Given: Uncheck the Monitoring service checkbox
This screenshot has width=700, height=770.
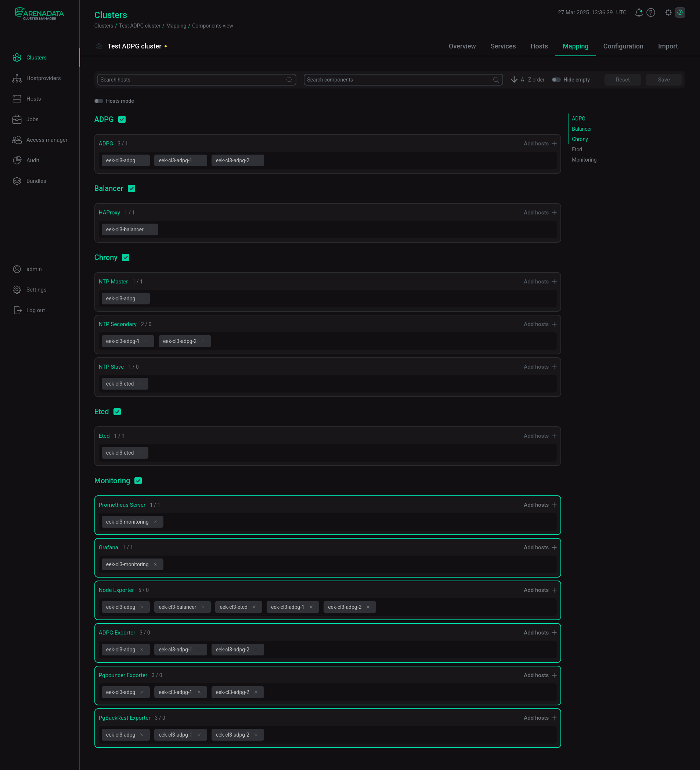Looking at the screenshot, I should [138, 481].
